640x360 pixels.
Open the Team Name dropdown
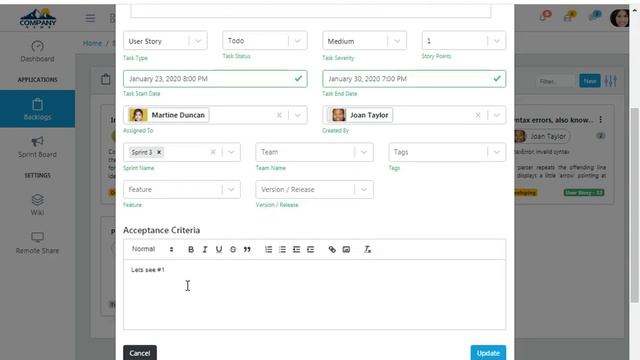pyautogui.click(x=314, y=152)
